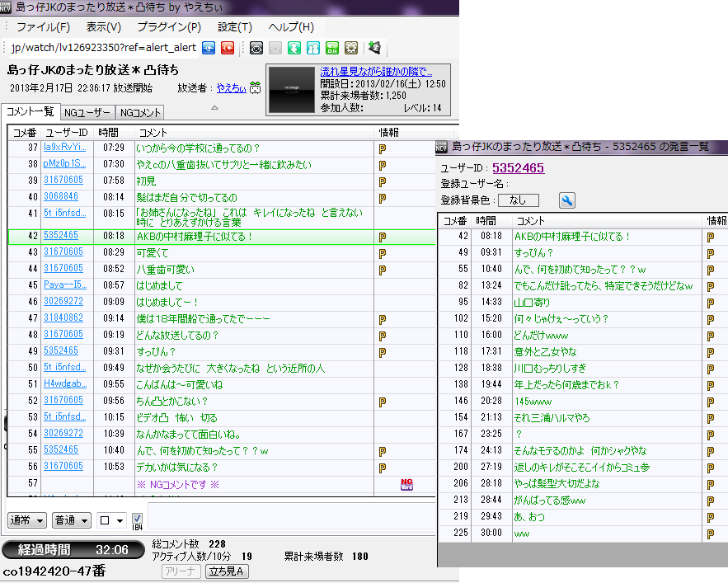Viewport: 728px width, 583px height.
Task: Click the greyed-out up-arrow toolbar icon
Action: [x=275, y=47]
